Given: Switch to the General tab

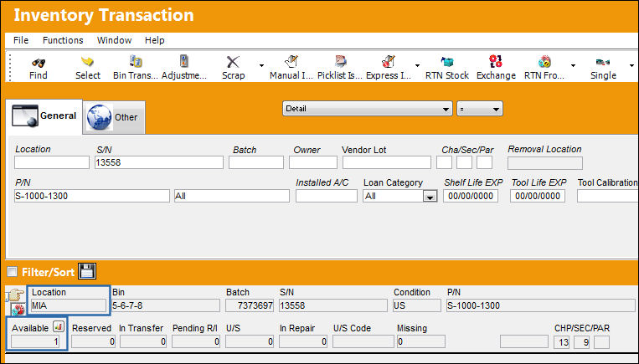Looking at the screenshot, I should [x=44, y=116].
